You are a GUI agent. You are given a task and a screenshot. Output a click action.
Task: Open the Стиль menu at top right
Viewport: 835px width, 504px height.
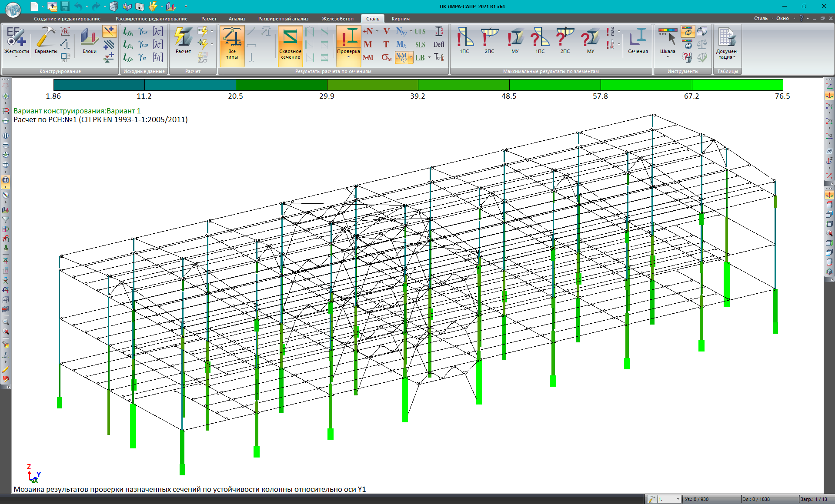(761, 18)
